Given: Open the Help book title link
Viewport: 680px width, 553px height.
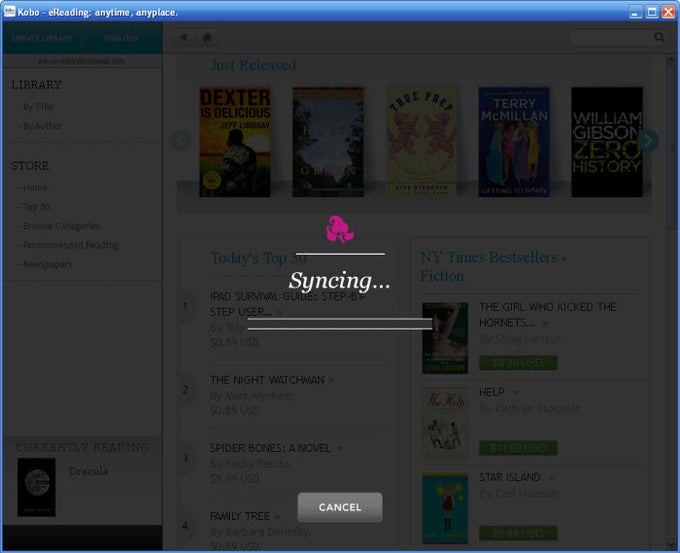Looking at the screenshot, I should pos(491,392).
